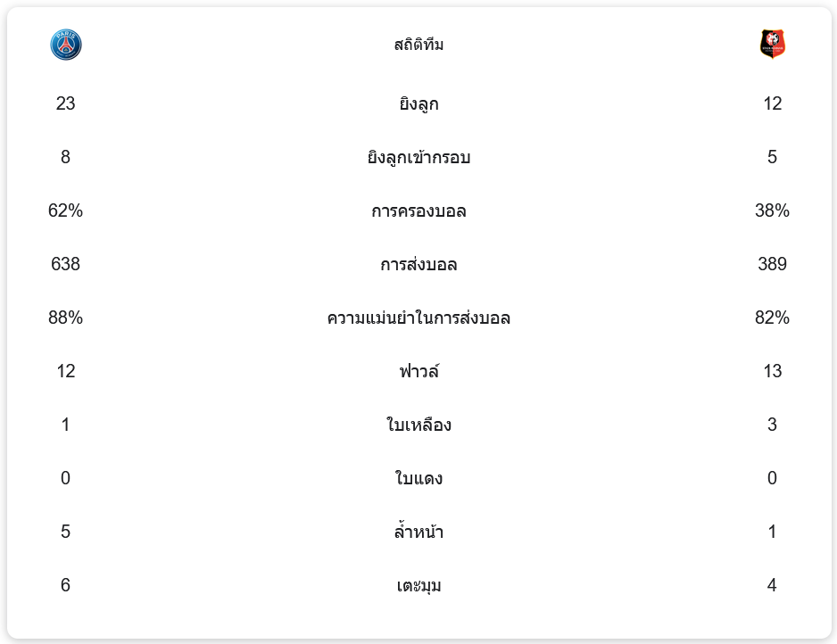Image resolution: width=837 pixels, height=644 pixels.
Task: Click the ล้ำหน้า offsides label
Action: tap(418, 533)
